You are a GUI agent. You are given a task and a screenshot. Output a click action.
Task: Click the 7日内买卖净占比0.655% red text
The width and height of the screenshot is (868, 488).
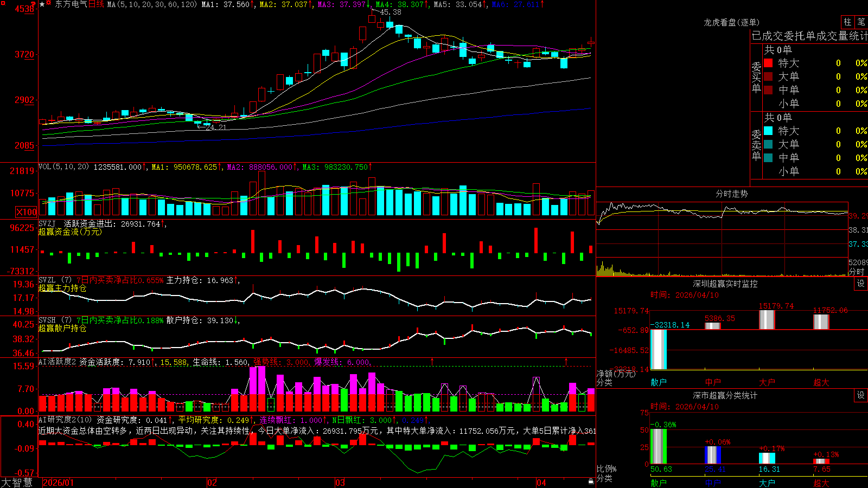120,280
